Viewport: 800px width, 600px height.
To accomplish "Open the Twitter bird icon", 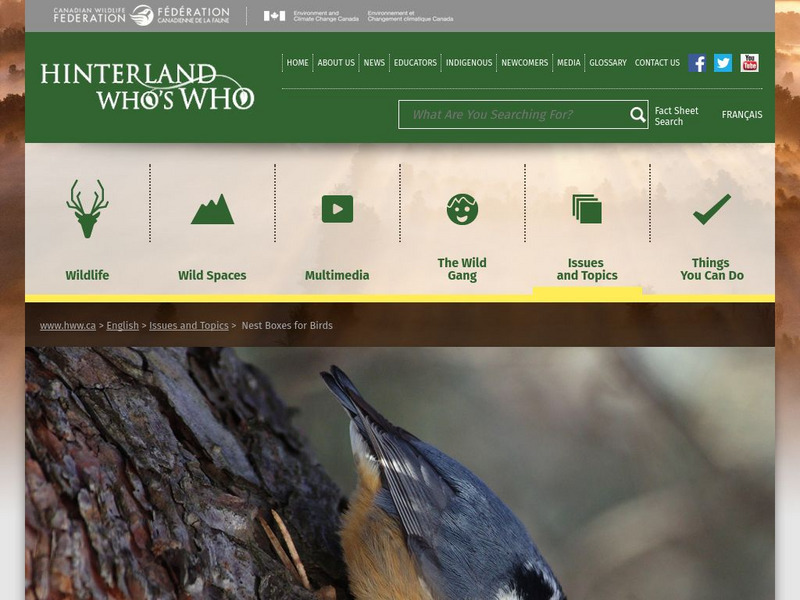I will tap(722, 63).
